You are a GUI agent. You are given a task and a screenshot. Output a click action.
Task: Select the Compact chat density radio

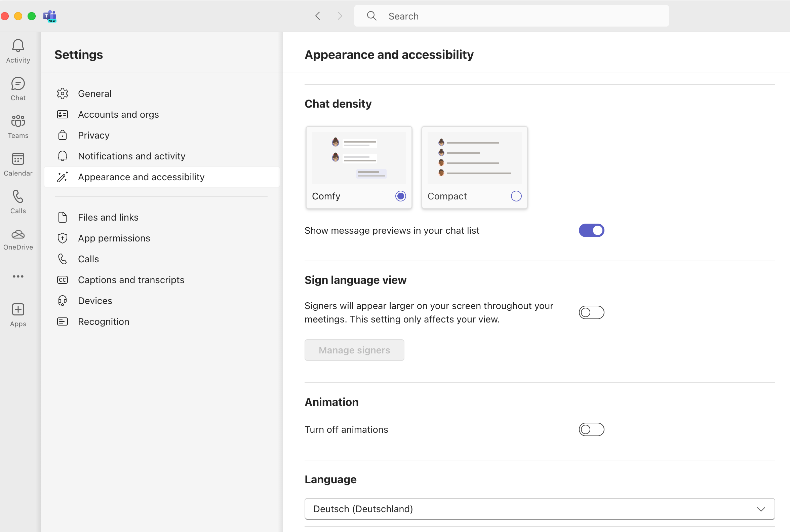tap(516, 196)
